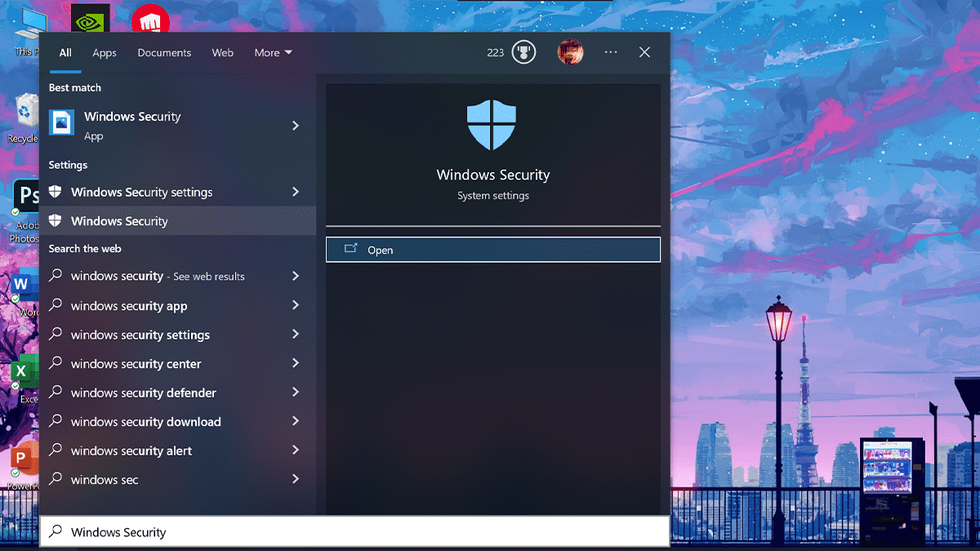Click the search icon beside 'See web results'

pyautogui.click(x=56, y=276)
